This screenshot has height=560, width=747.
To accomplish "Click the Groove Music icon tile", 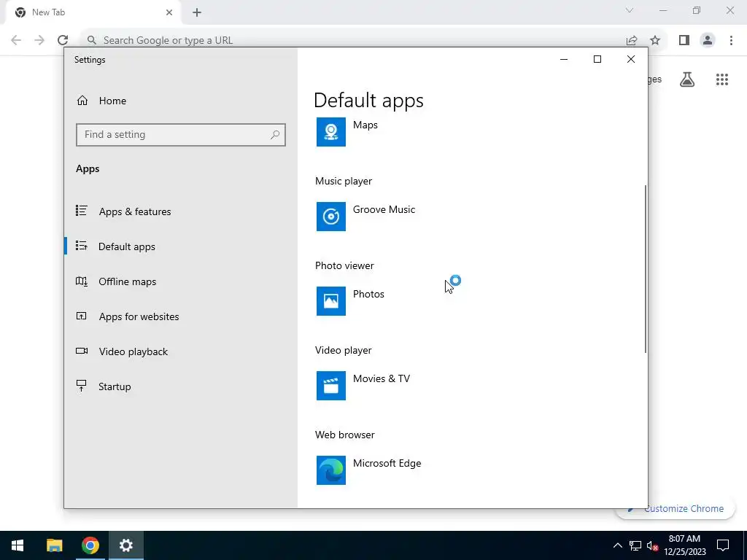I will click(x=330, y=217).
